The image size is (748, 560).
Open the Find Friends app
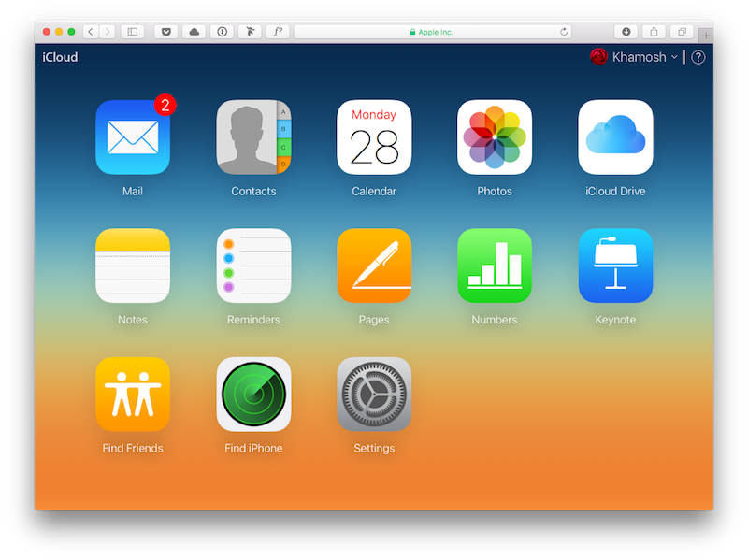coord(133,394)
